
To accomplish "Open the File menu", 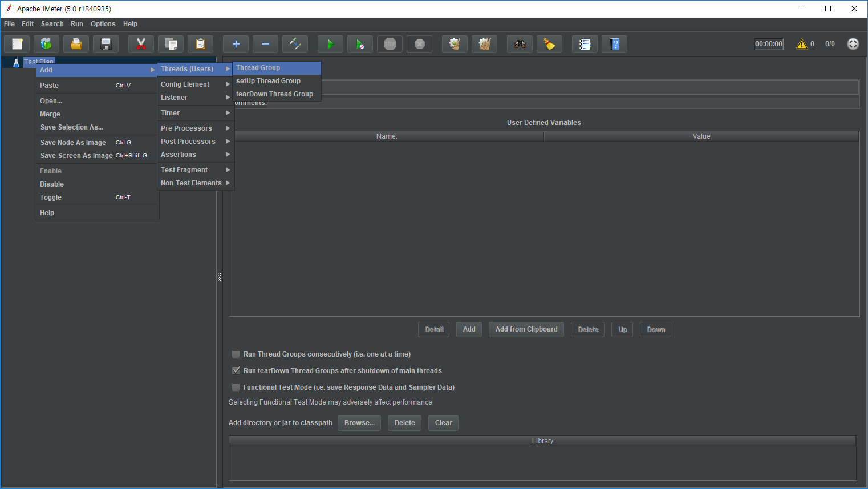I will 9,24.
